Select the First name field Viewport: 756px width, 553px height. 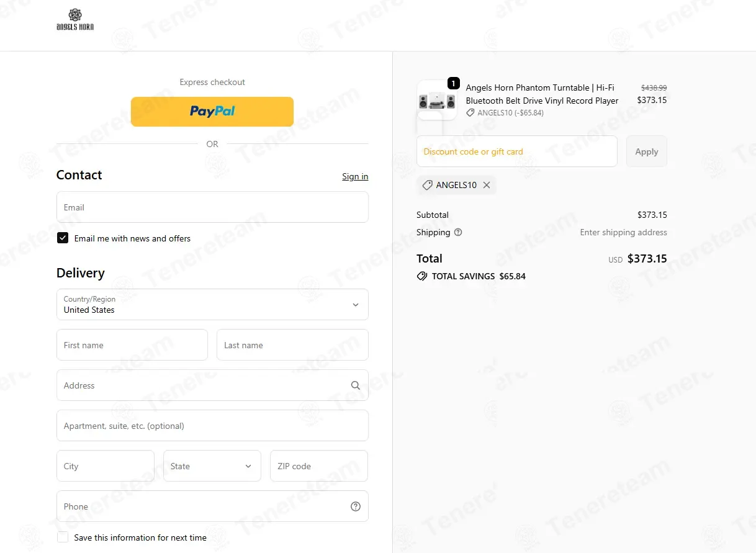[x=132, y=344]
